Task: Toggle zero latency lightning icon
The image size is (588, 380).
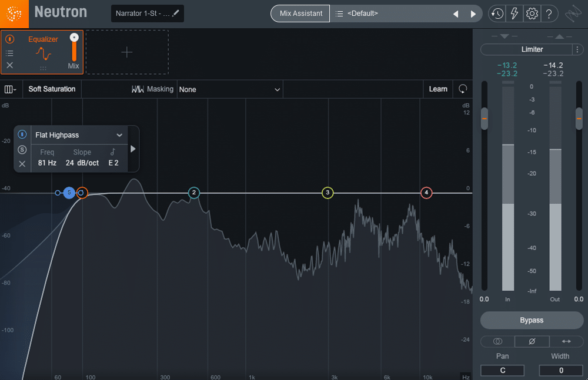Action: pyautogui.click(x=514, y=14)
